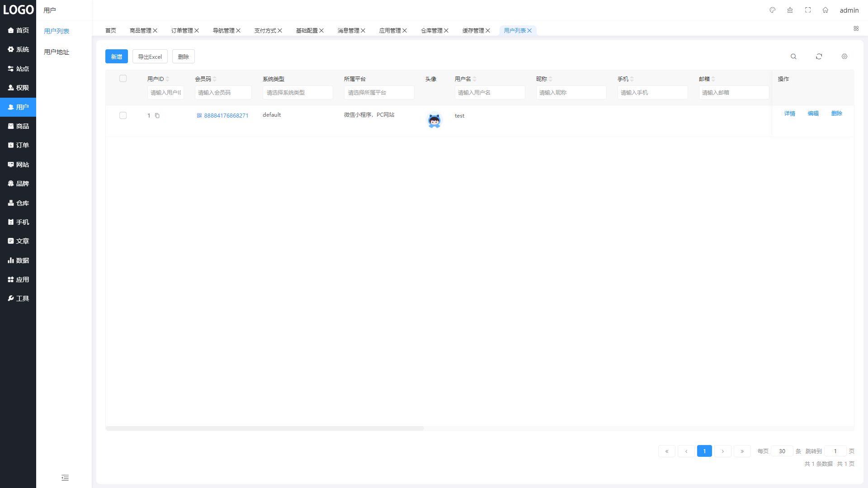Open 首页 in left sidebar
Viewport: 868px width, 488px height.
(x=18, y=30)
